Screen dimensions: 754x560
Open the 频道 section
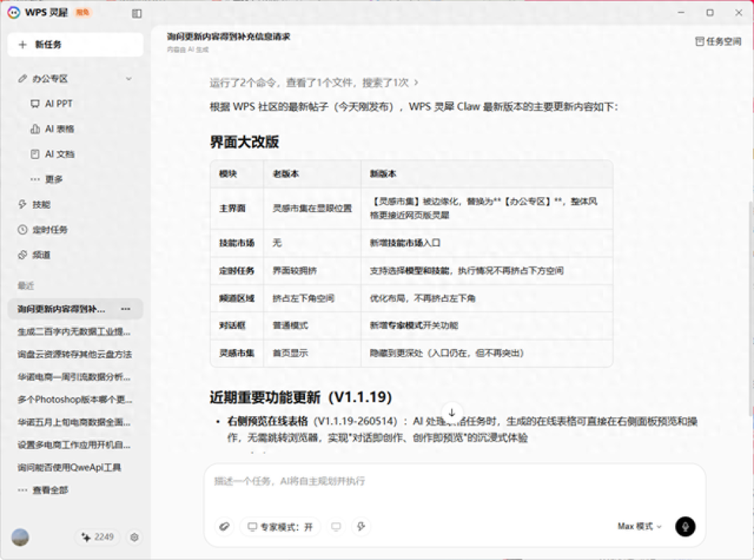click(41, 255)
